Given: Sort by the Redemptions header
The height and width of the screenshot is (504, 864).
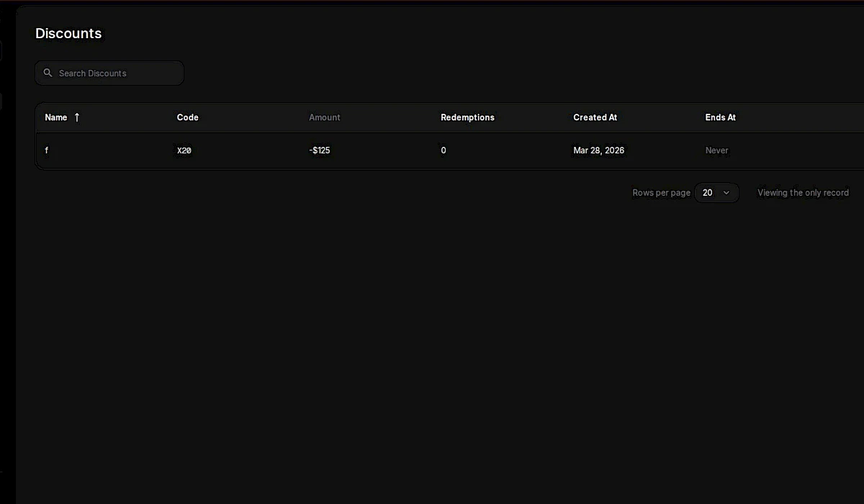Looking at the screenshot, I should click(467, 117).
